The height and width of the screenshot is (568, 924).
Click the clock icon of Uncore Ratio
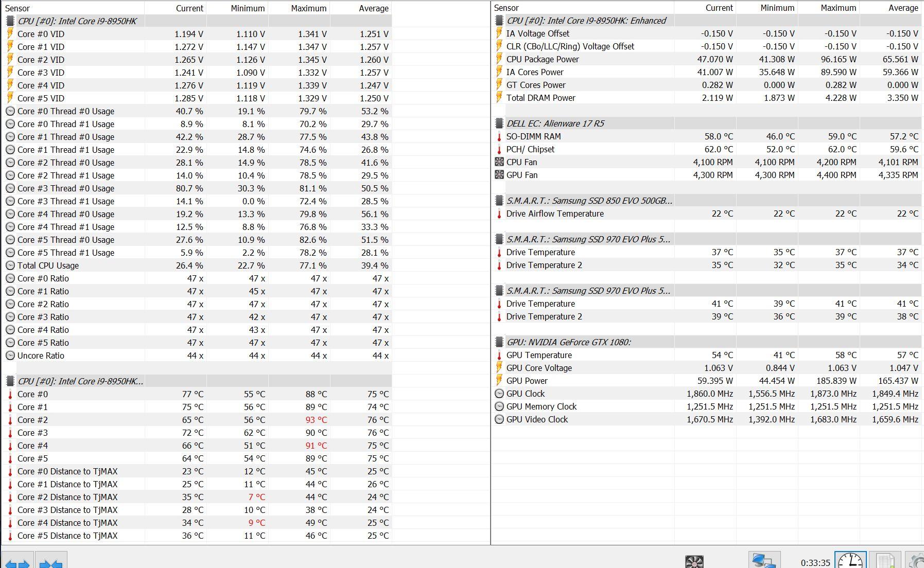(x=10, y=356)
